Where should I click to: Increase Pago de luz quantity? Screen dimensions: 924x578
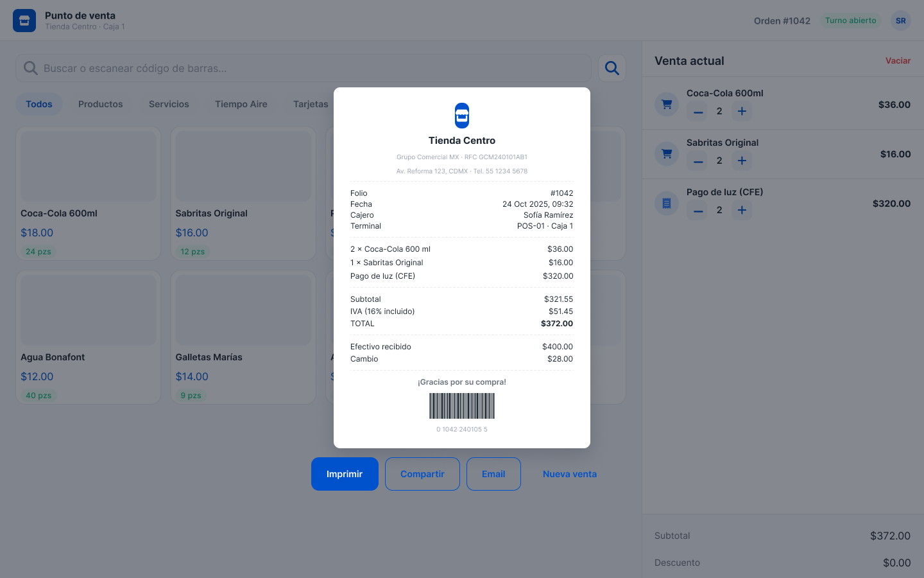point(742,210)
